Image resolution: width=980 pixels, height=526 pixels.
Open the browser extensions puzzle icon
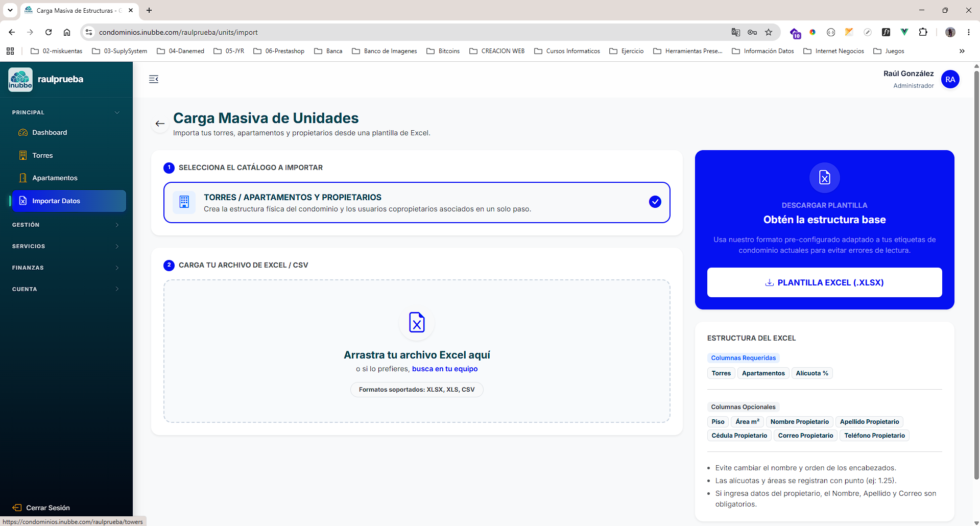click(x=923, y=32)
